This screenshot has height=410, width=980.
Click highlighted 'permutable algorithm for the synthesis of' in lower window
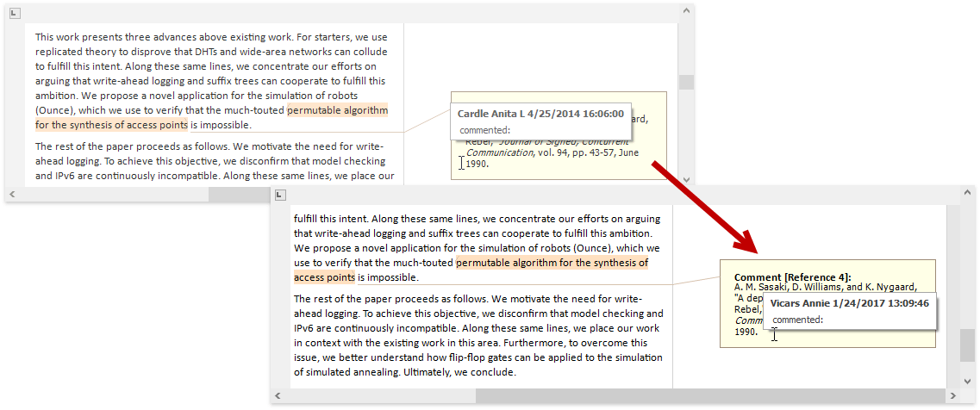(552, 263)
